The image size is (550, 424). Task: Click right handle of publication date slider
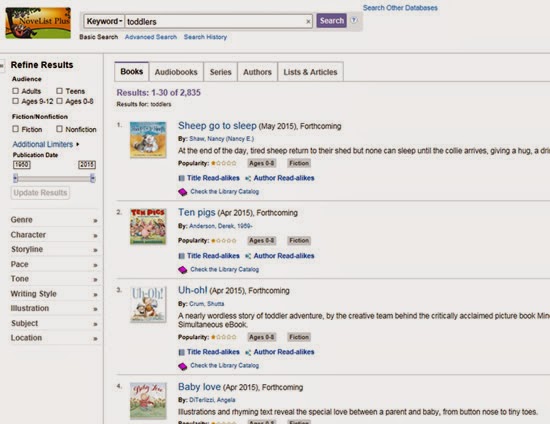click(x=93, y=179)
